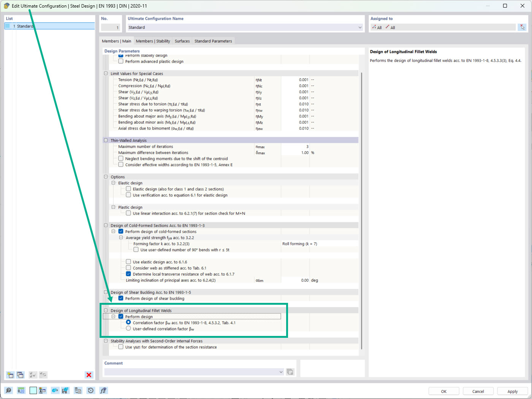
Task: Click the save as default disk icon
Action: pyautogui.click(x=65, y=390)
